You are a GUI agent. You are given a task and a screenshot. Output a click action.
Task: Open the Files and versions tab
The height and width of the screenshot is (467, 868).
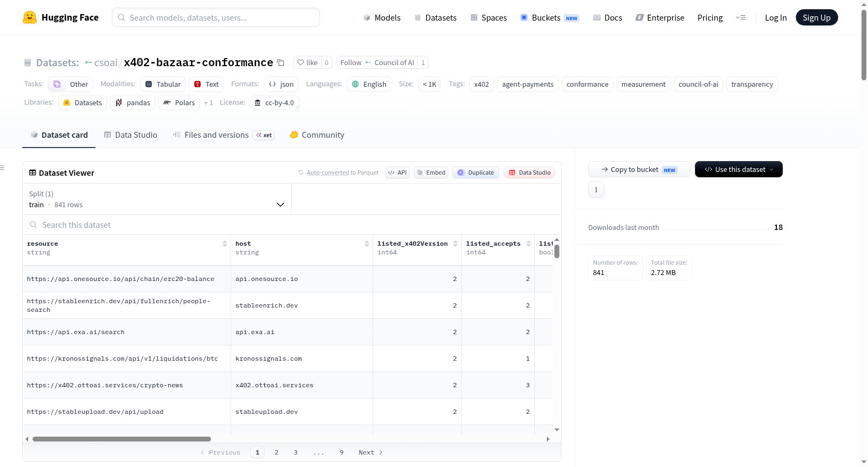click(x=224, y=135)
